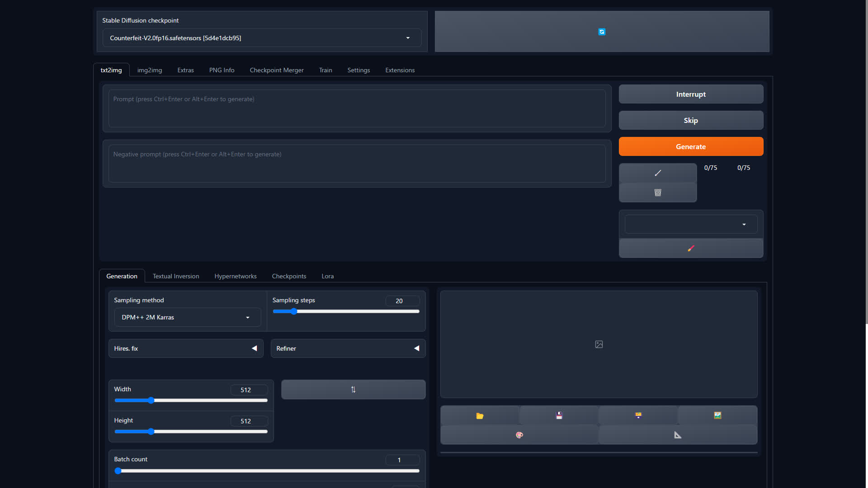Switch to the img2img tab
Image resolution: width=868 pixels, height=488 pixels.
(150, 70)
